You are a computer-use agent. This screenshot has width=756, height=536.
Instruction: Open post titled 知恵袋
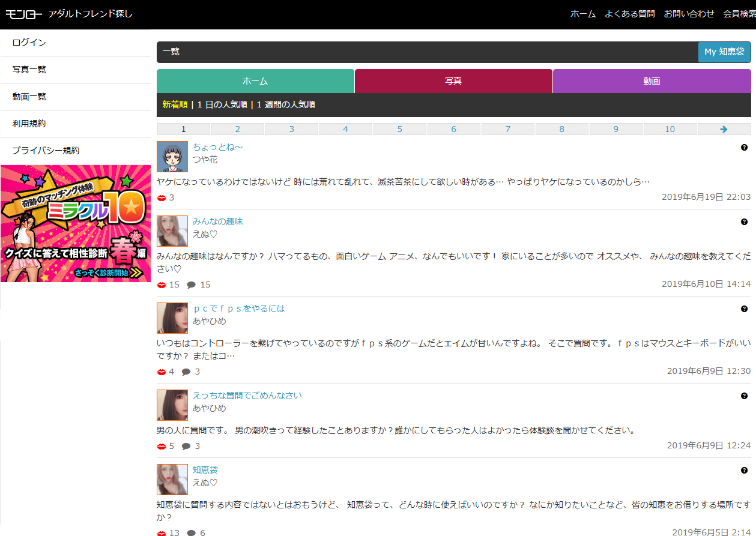(x=205, y=470)
